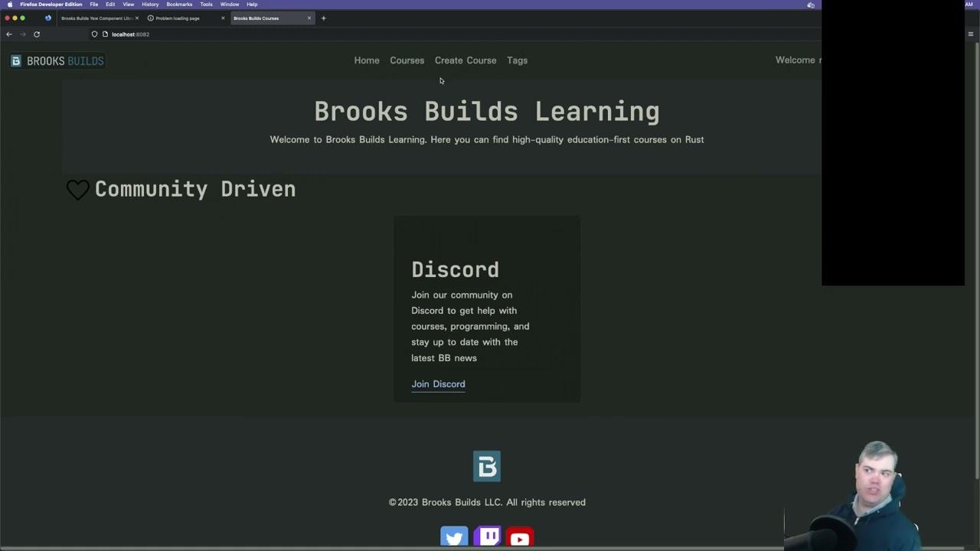Viewport: 980px width, 551px height.
Task: Click the Discord card description paragraph
Action: pos(470,327)
